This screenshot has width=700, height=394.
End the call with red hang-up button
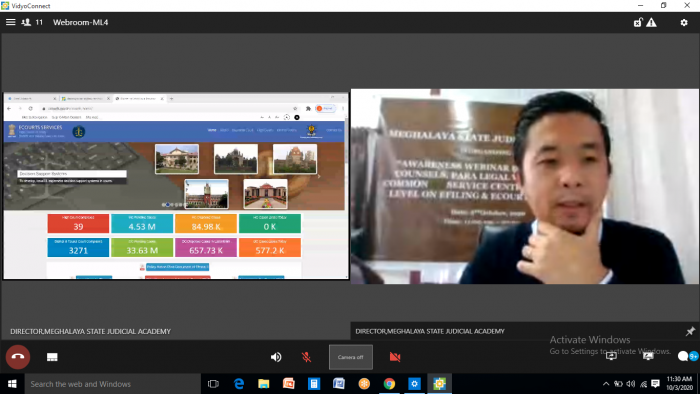18,357
